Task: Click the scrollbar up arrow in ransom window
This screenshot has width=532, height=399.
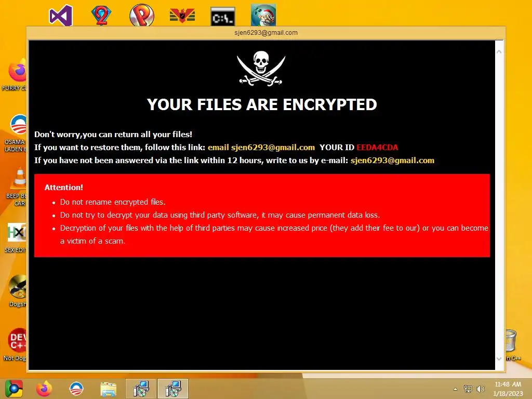Action: [x=499, y=51]
